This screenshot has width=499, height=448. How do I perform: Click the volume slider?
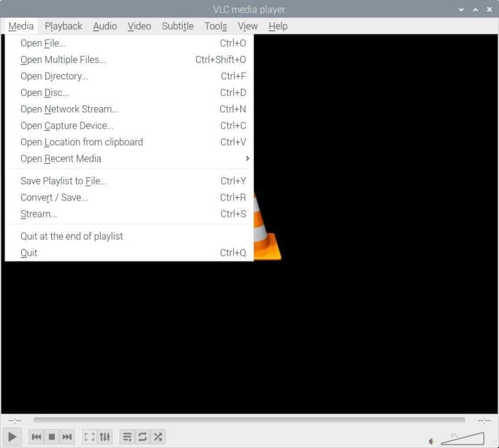point(463,439)
